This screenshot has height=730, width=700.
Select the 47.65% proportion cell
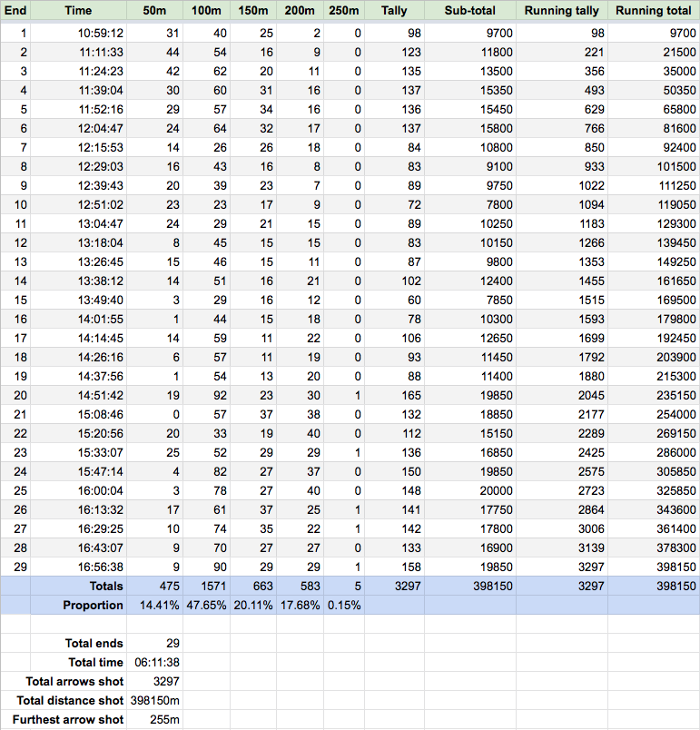point(206,605)
